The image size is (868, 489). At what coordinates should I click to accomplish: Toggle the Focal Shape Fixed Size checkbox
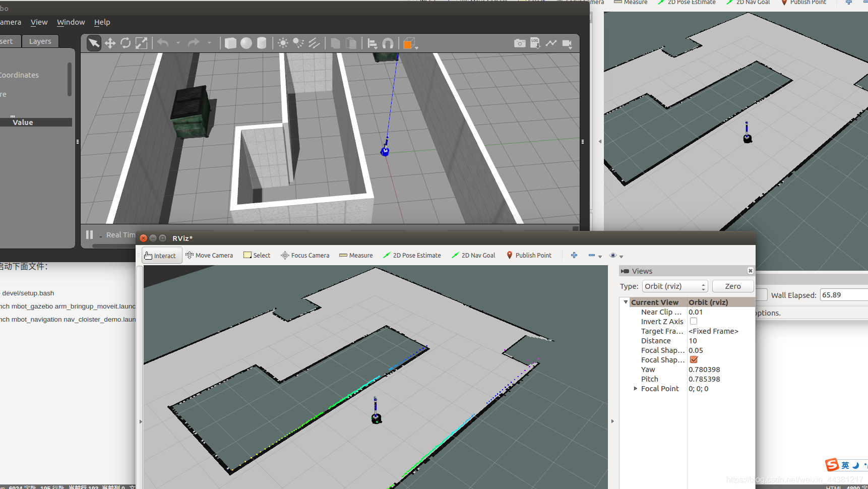(694, 359)
